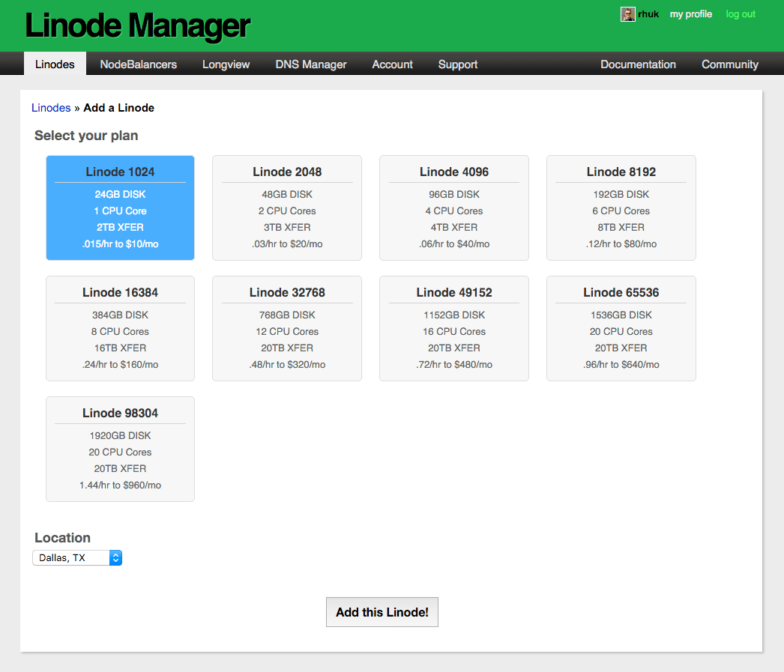Click the Community menu item
784x672 pixels.
pyautogui.click(x=729, y=64)
